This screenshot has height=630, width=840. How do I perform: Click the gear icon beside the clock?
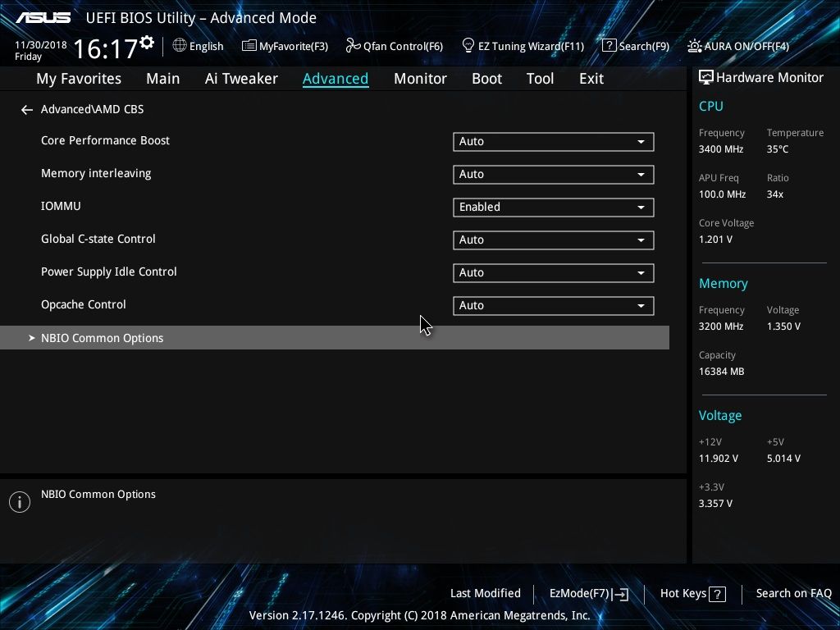147,43
